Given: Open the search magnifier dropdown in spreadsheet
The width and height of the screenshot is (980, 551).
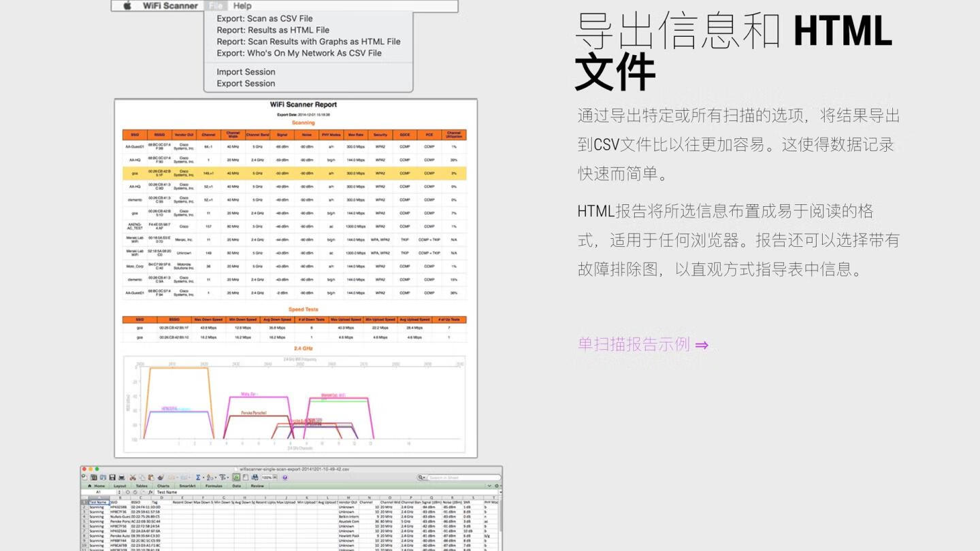Looking at the screenshot, I should [422, 478].
